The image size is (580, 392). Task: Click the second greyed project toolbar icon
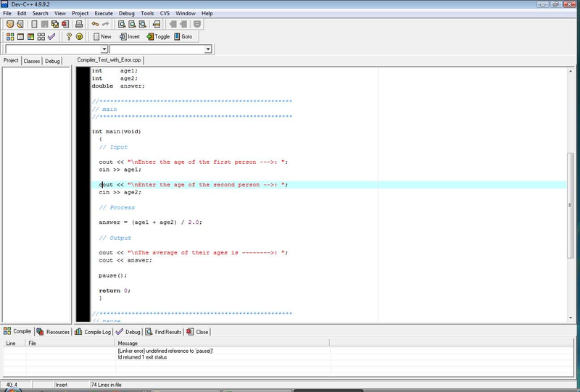(x=183, y=25)
